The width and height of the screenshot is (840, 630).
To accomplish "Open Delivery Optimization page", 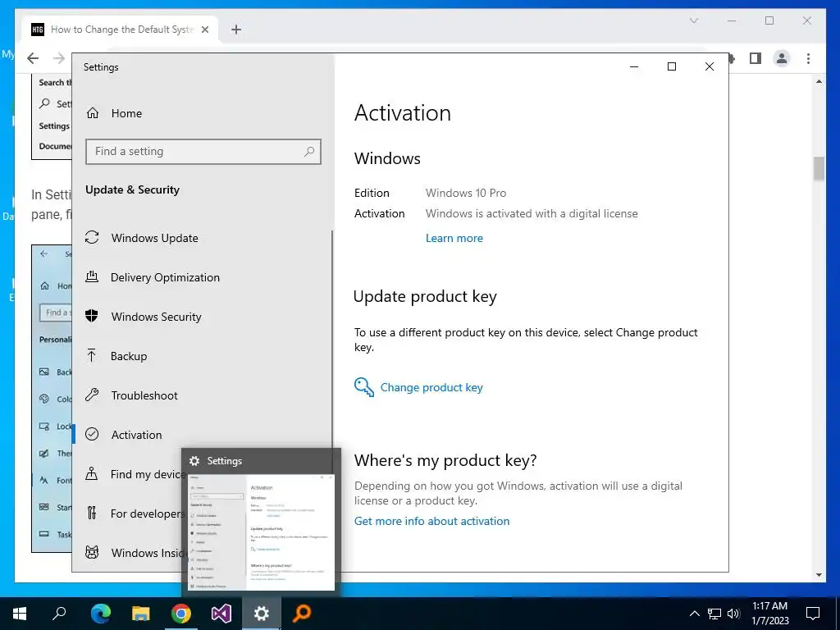I will [165, 277].
